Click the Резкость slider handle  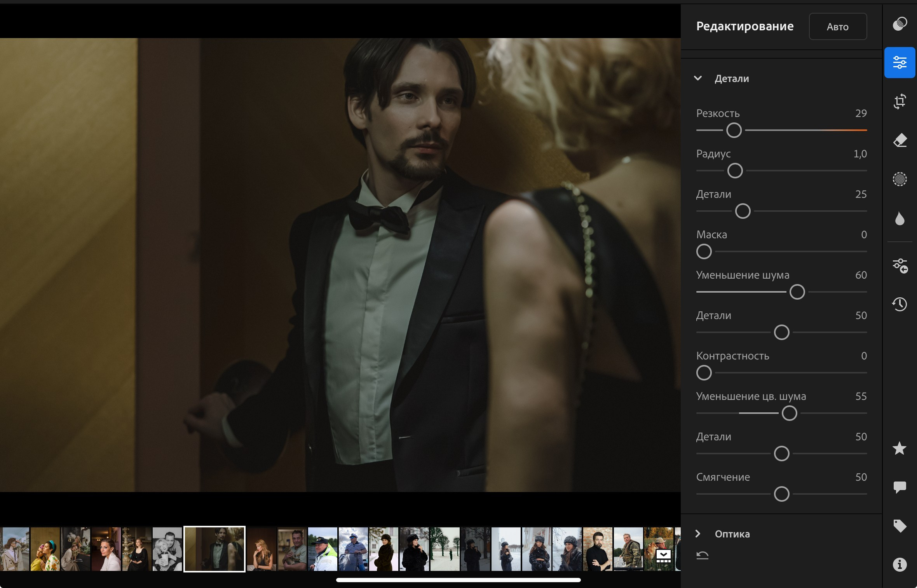734,130
